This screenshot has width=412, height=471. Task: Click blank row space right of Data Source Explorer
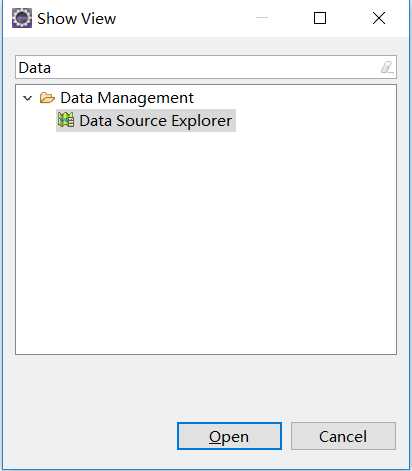coord(315,120)
